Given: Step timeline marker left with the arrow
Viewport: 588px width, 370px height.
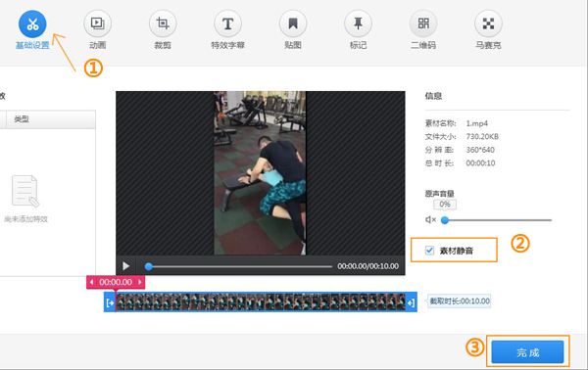Looking at the screenshot, I should (91, 282).
